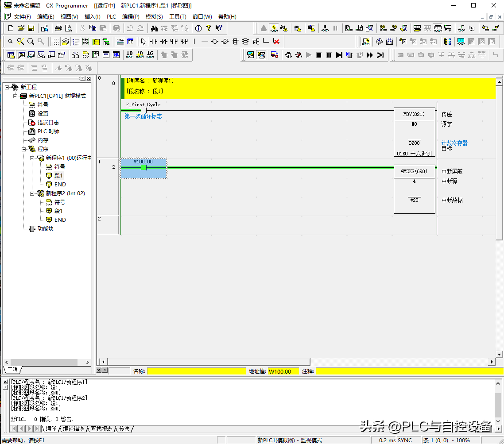Viewport: 504px width, 444px height.
Task: Click the W100.00 contact in rung 1
Action: pyautogui.click(x=143, y=168)
